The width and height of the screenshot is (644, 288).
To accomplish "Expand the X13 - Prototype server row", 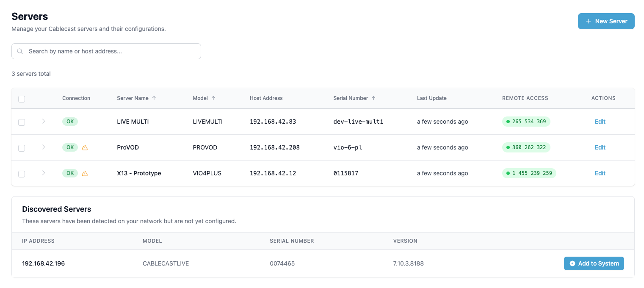I will click(44, 173).
